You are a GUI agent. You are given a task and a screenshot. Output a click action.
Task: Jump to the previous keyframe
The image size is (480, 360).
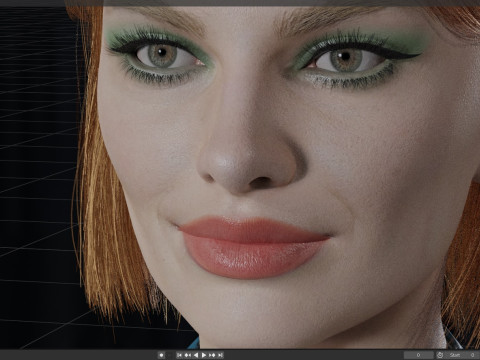[x=188, y=355]
